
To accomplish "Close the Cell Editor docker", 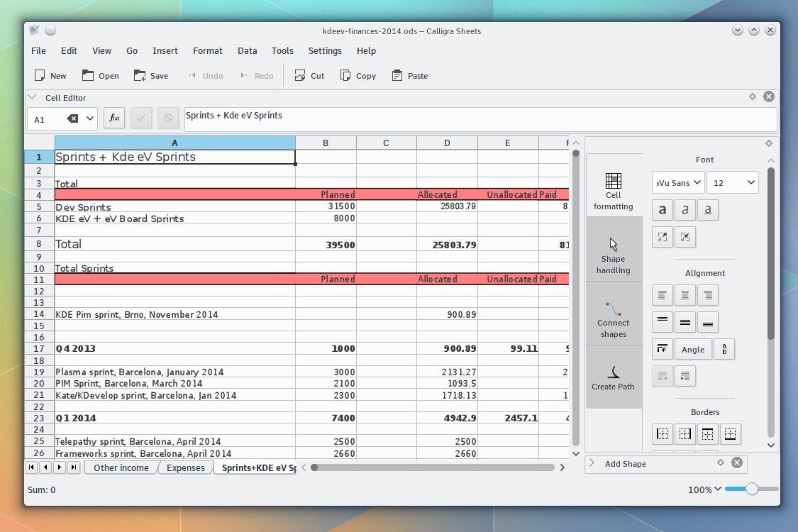I will tap(769, 96).
